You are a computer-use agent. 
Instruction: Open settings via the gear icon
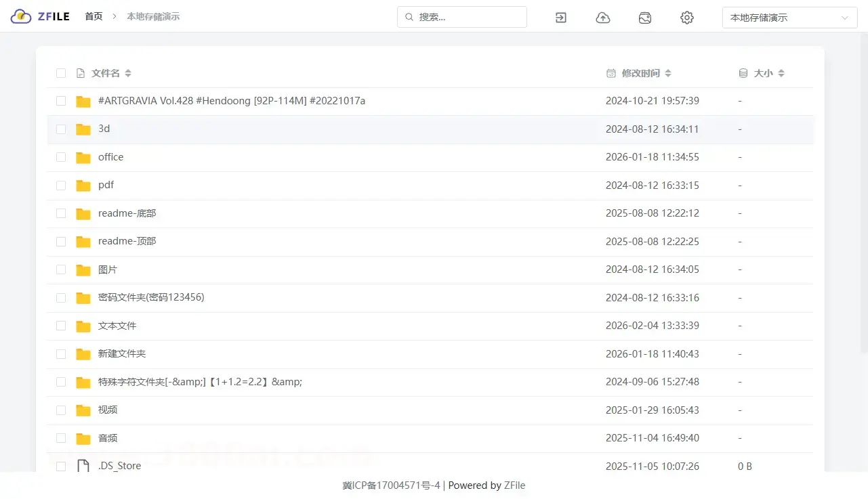point(686,18)
